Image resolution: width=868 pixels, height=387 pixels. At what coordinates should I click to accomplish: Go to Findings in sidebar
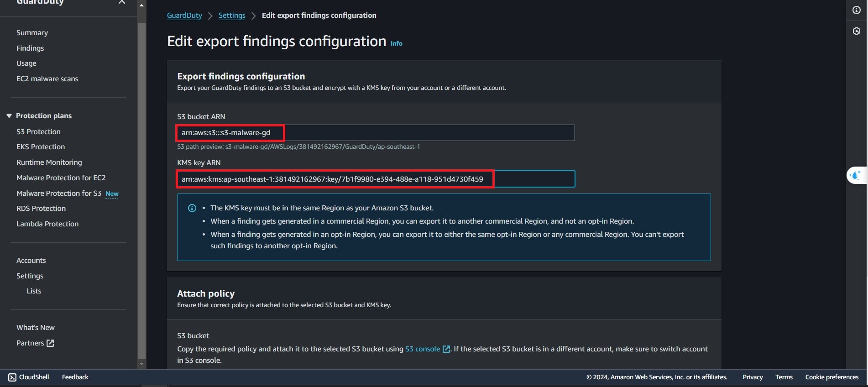[30, 48]
